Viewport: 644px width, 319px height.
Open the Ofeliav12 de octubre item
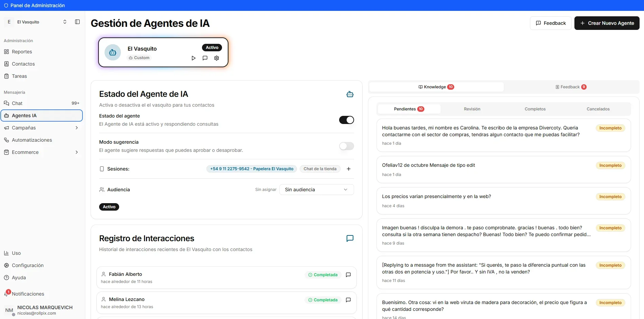pyautogui.click(x=503, y=170)
